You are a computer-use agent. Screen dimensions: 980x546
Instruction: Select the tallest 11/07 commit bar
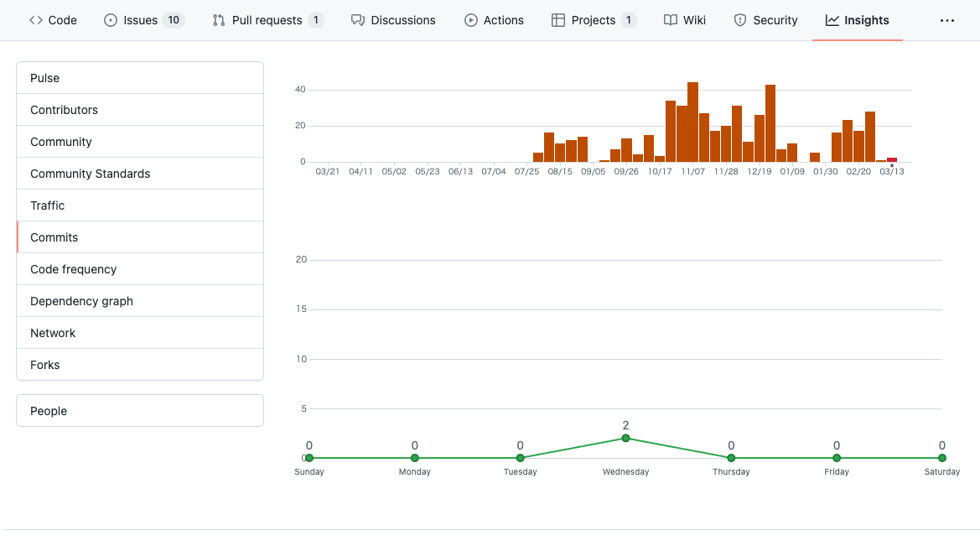point(692,122)
